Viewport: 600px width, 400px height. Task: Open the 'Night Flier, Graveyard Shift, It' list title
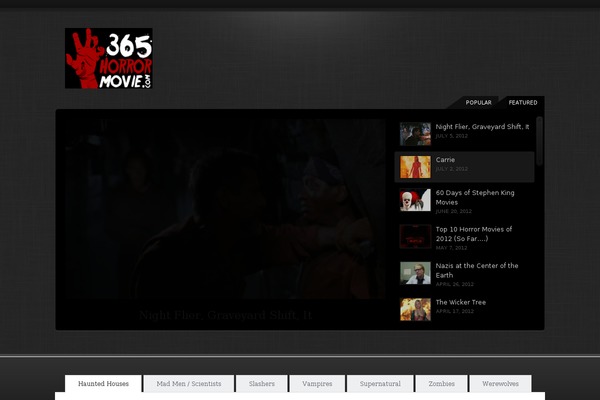pyautogui.click(x=482, y=127)
